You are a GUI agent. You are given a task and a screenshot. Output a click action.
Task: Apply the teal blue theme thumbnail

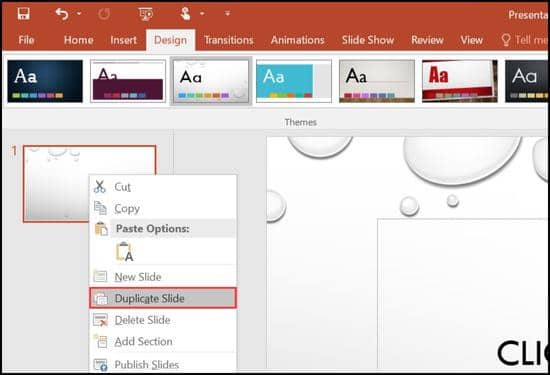(294, 81)
